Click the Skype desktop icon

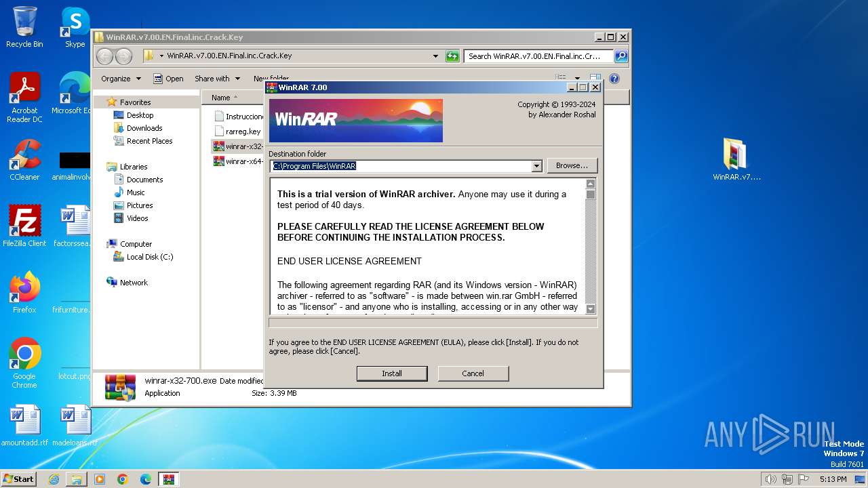click(x=75, y=27)
